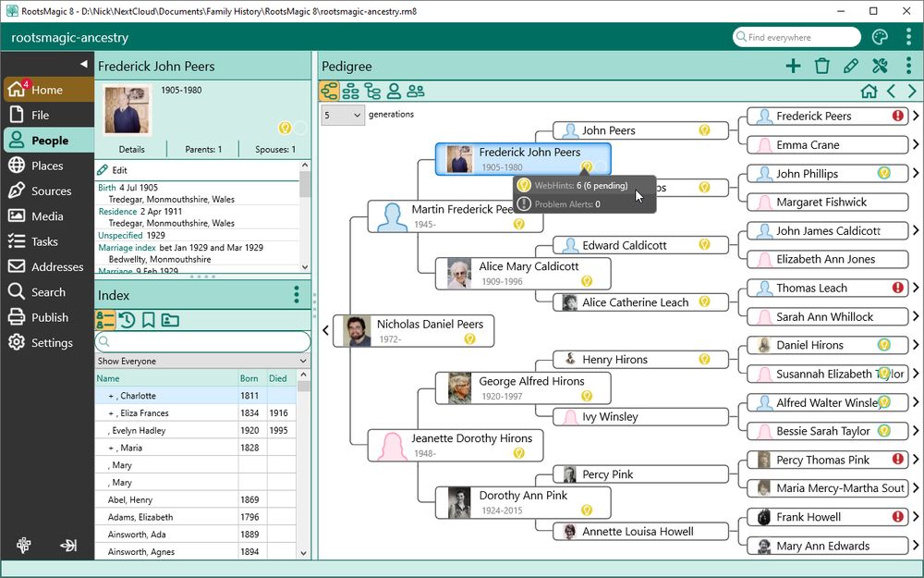Select the Index list view icon
Viewport: 924px width, 578px height.
pos(105,320)
